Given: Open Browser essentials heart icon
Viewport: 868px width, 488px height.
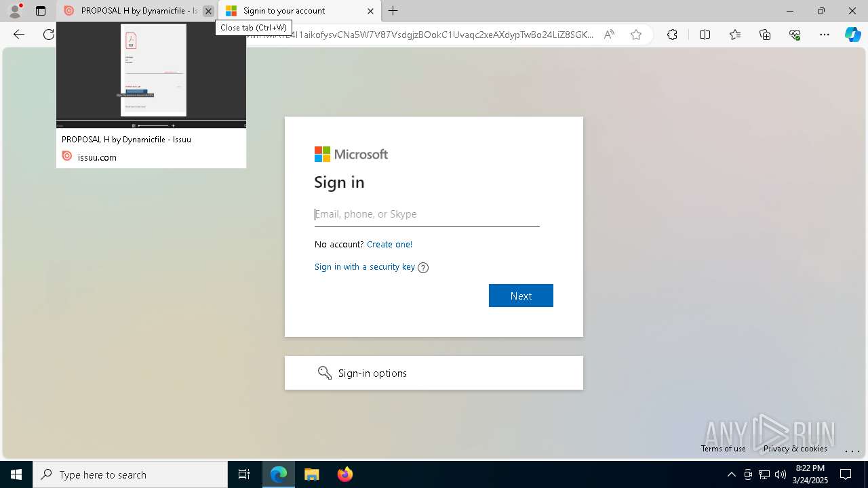Looking at the screenshot, I should (795, 35).
